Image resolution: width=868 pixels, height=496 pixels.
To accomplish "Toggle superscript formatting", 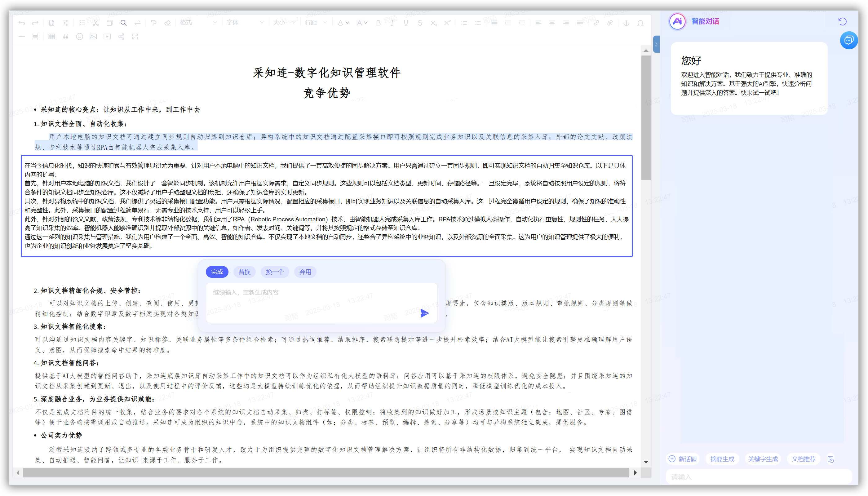I will pos(447,23).
